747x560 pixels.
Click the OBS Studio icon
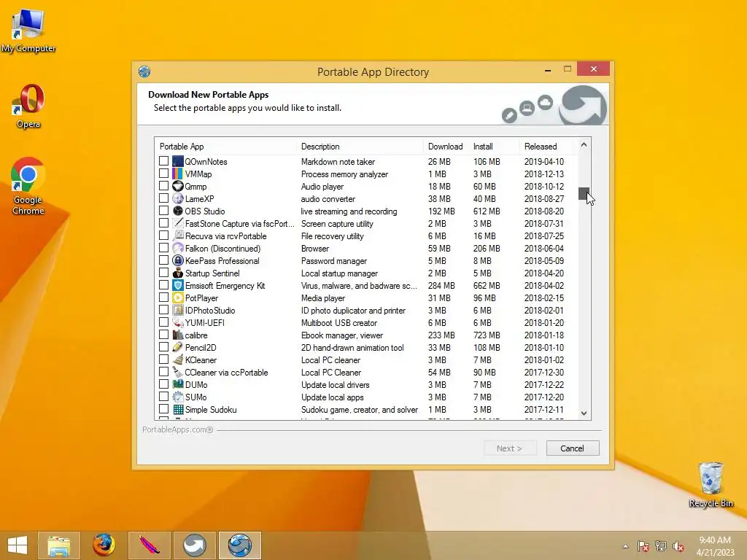point(178,211)
